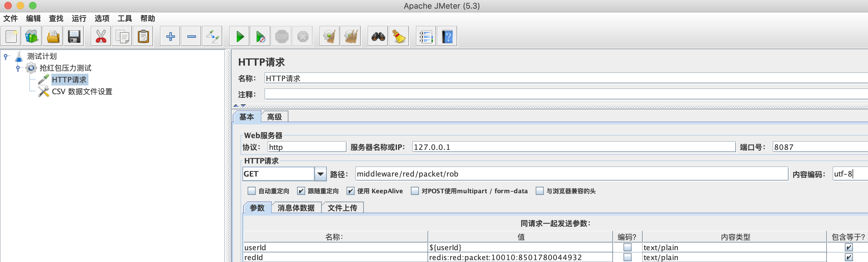Toggle 包含等于 checkbox for redId row
Screen dimensions: 868x262
pyautogui.click(x=849, y=257)
